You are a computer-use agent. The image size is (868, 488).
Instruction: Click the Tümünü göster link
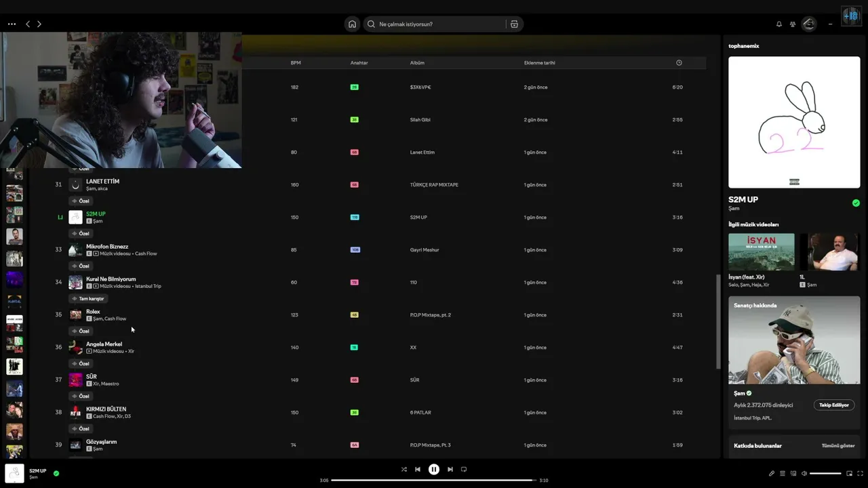click(838, 445)
